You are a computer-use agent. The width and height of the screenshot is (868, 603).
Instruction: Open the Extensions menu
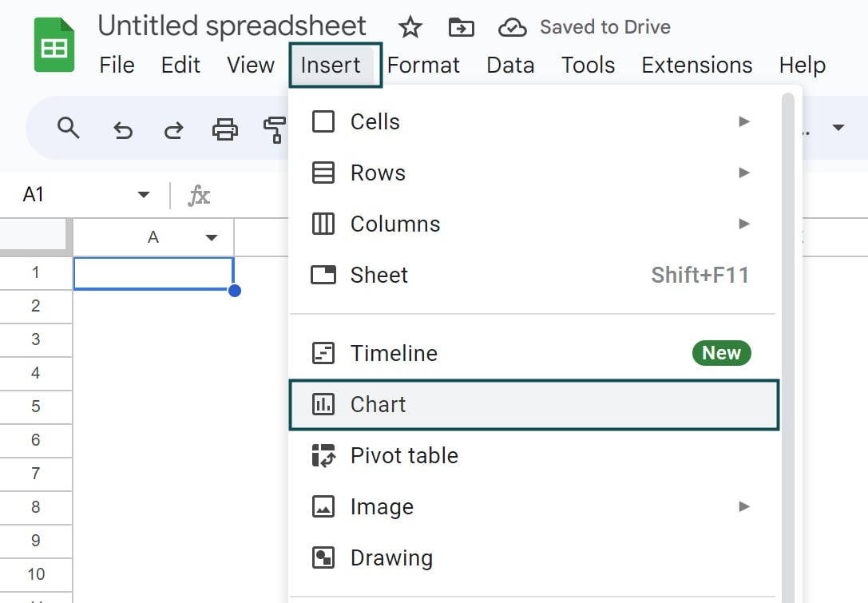(696, 65)
